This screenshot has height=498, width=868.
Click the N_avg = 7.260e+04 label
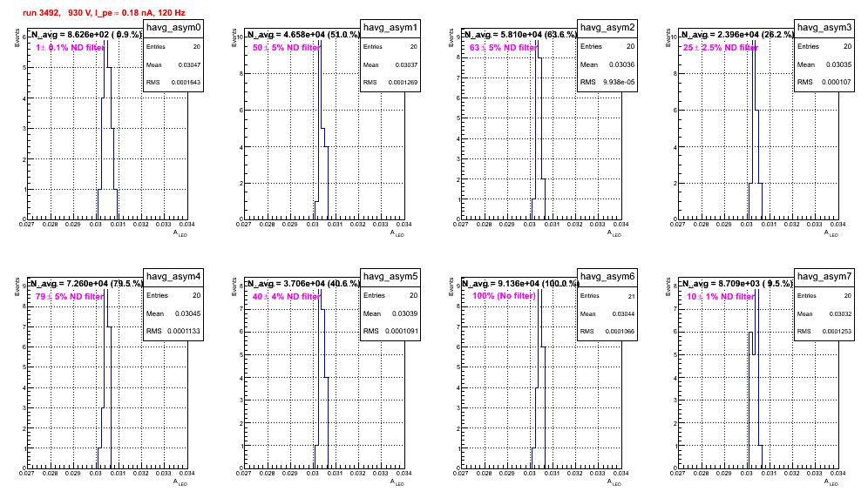click(x=85, y=284)
